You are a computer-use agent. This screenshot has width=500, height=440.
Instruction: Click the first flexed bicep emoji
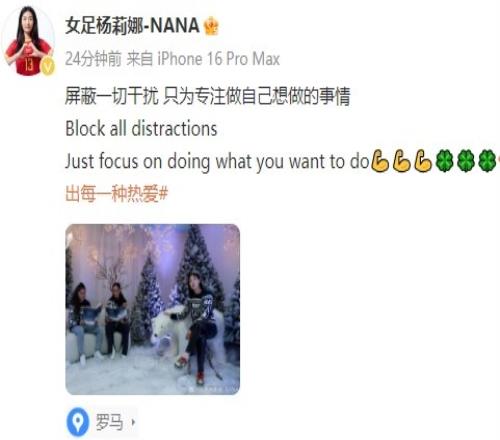[380, 161]
